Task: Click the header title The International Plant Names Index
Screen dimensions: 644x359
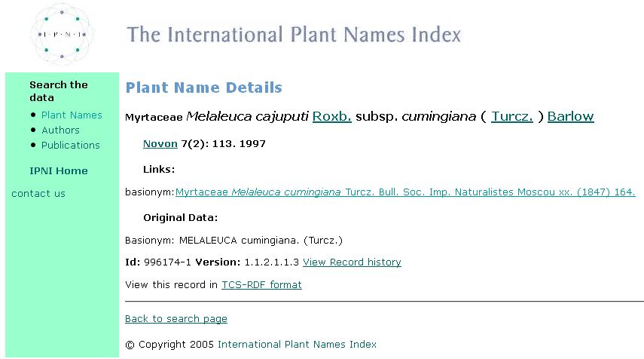Action: (294, 35)
